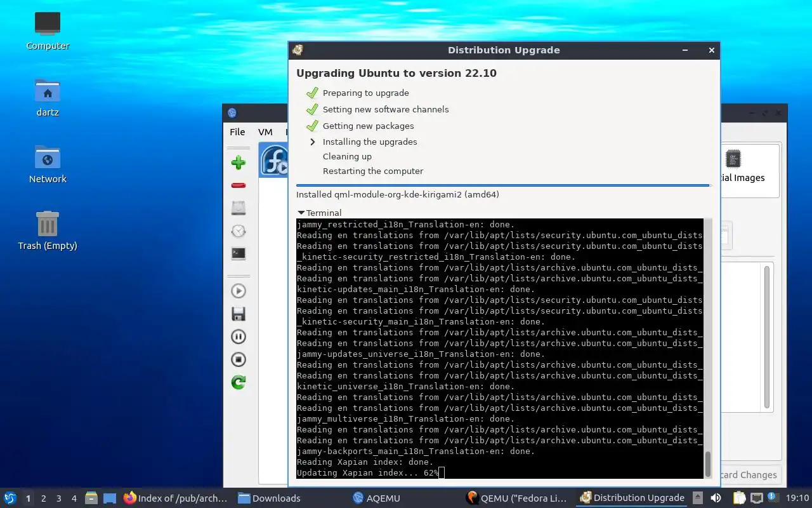
Task: Switch to workspace 2
Action: tap(44, 498)
